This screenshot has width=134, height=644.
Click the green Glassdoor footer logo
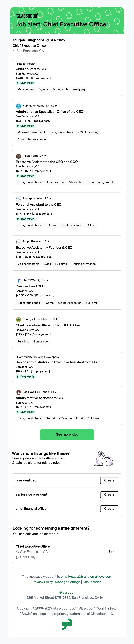pos(67,624)
